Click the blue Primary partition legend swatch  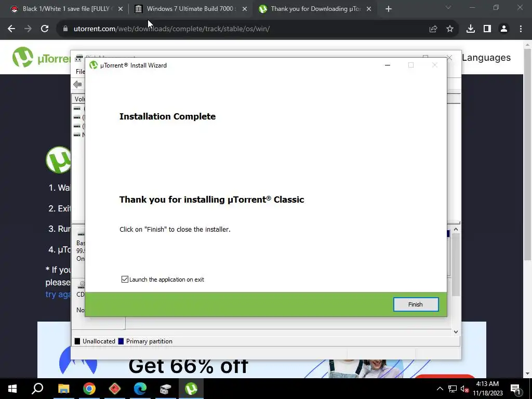click(x=121, y=341)
